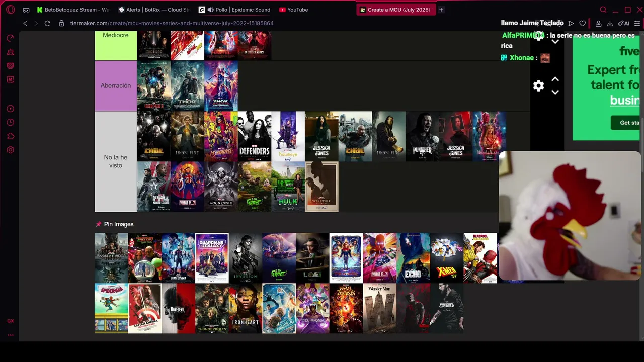Add a new browser tab

(x=441, y=10)
